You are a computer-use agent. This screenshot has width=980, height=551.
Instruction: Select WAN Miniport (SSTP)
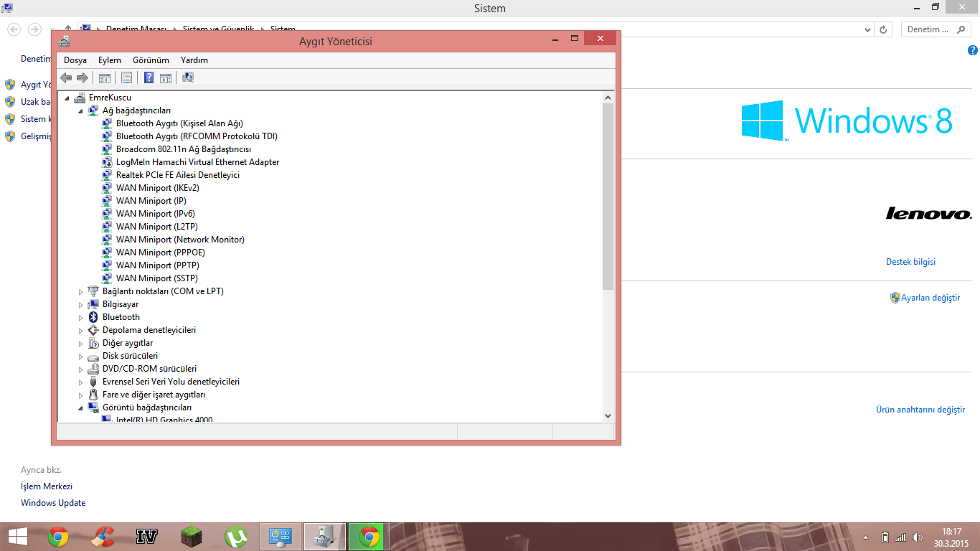pyautogui.click(x=157, y=278)
